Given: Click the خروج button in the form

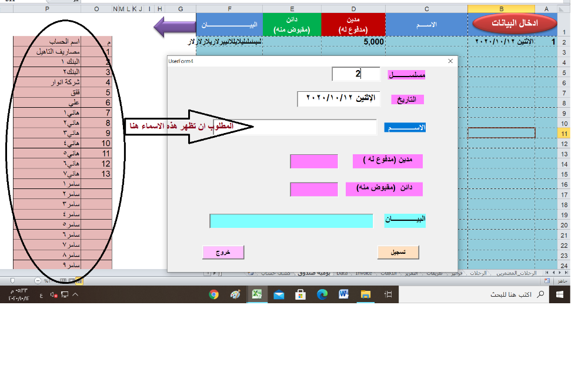Looking at the screenshot, I should tap(223, 253).
